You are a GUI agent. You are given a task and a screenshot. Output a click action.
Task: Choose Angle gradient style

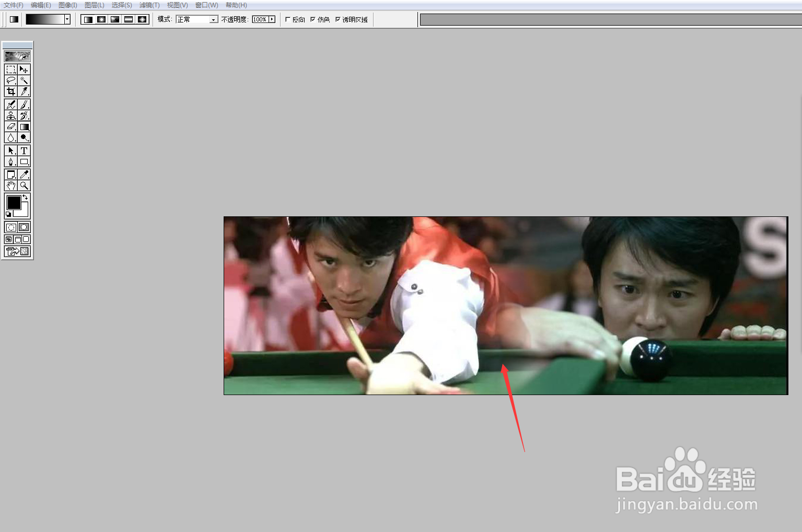point(115,19)
